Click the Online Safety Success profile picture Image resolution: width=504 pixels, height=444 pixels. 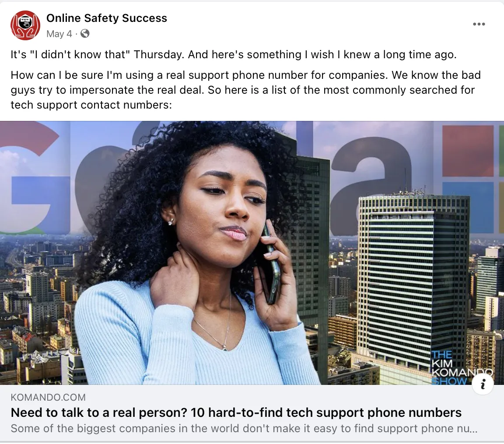click(x=25, y=25)
